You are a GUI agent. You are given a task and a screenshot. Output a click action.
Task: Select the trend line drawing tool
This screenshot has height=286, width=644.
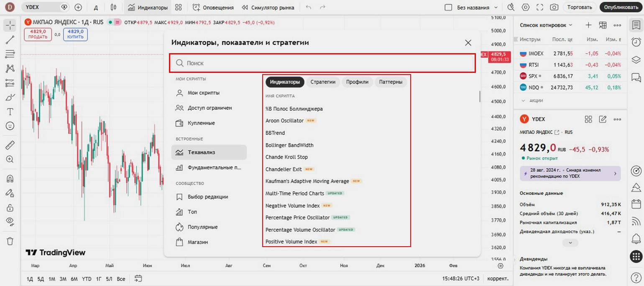click(x=10, y=40)
